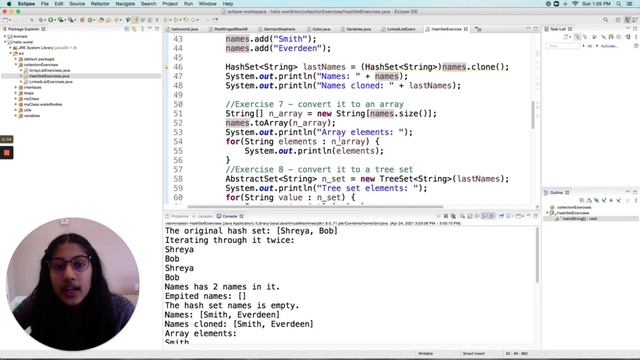
Task: Click the Sort icon in Outline toolbar
Action: (x=589, y=200)
